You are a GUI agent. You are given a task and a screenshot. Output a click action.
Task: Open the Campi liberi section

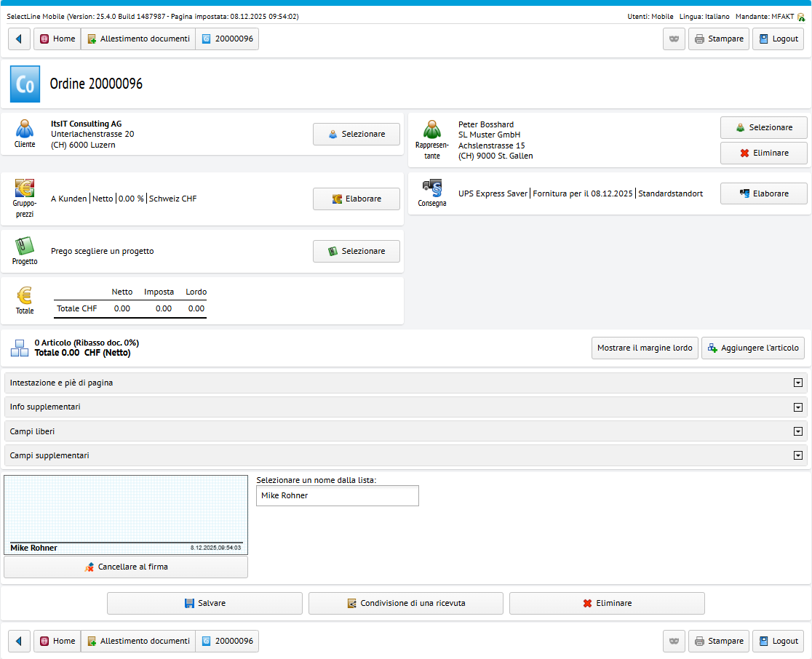click(x=797, y=431)
